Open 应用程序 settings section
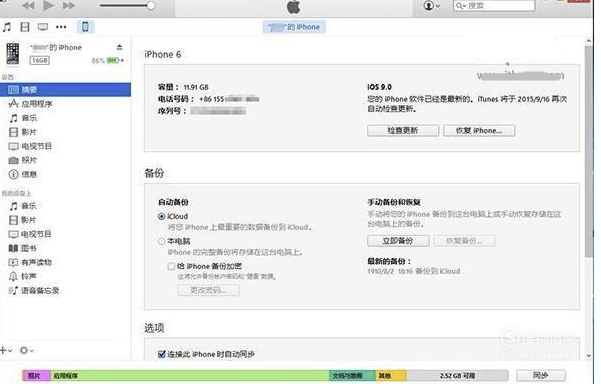 [31, 103]
